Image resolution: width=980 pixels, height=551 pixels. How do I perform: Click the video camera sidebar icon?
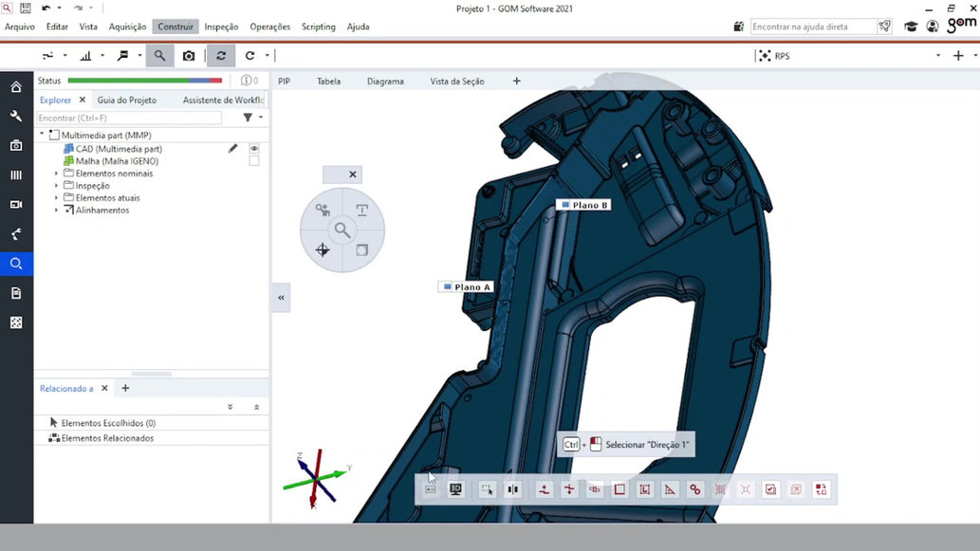[x=16, y=204]
